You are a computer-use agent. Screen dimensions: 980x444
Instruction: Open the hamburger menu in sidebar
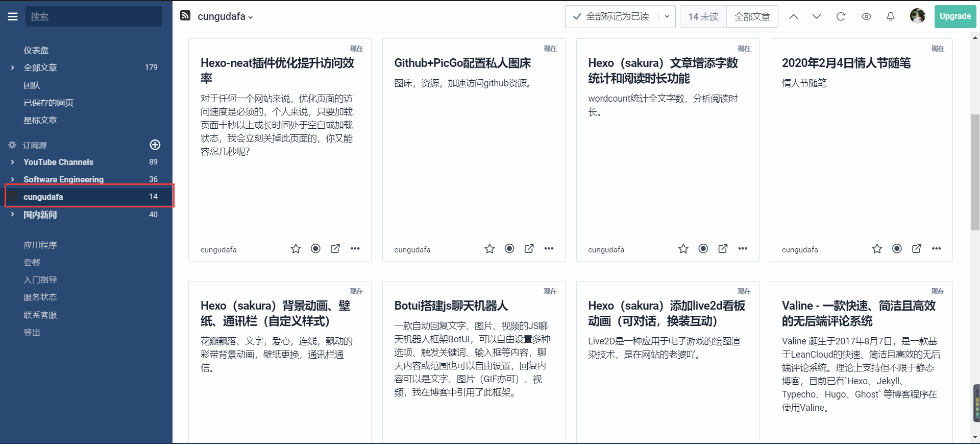coord(13,16)
